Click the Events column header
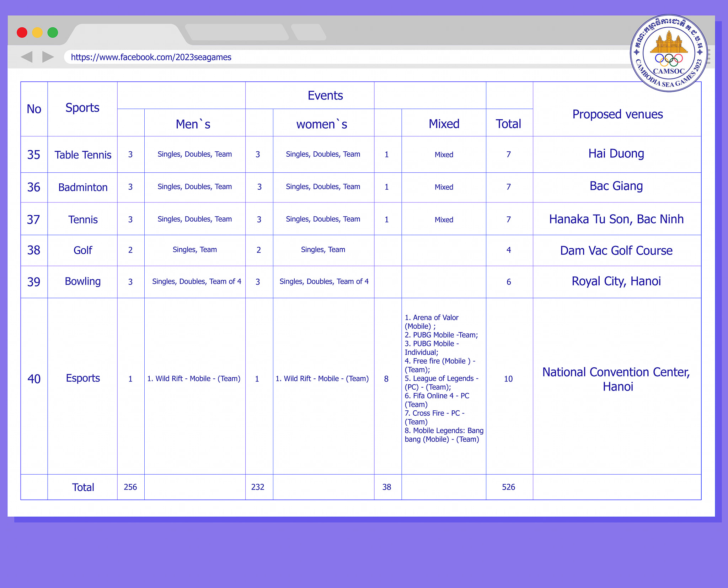 tap(325, 96)
